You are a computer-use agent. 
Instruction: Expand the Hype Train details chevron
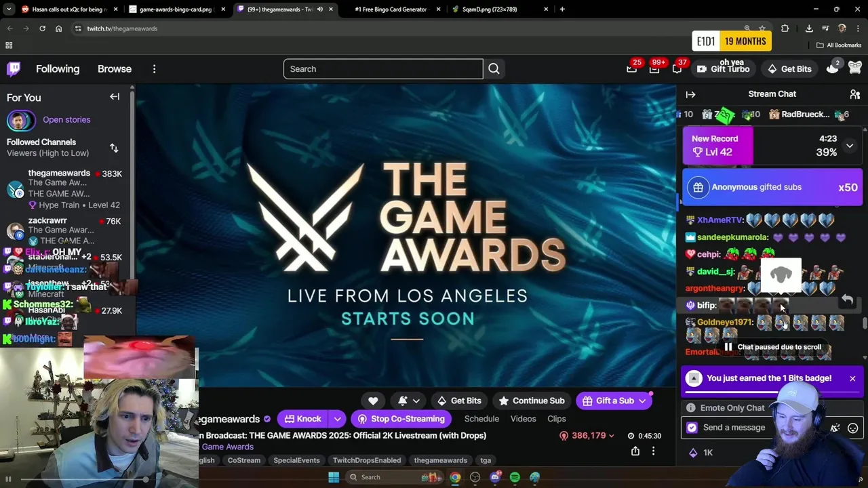(x=850, y=146)
